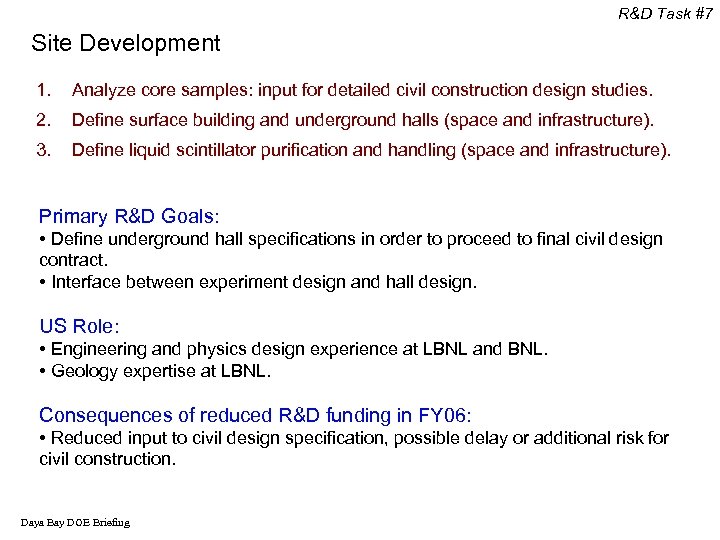
Task: Select 'Consequences of reduced R&D funding' heading
Action: click(x=255, y=416)
